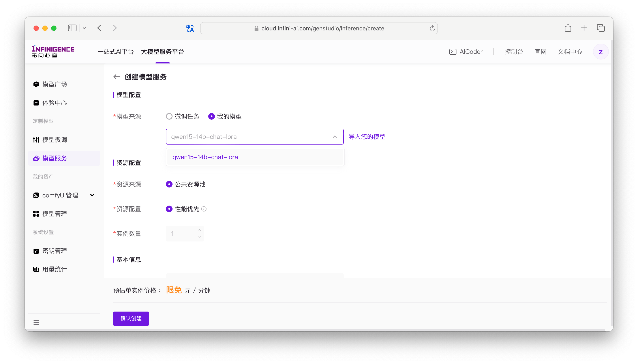Switch to 大模型服务平台 tab
Viewport: 638px width, 364px height.
pos(162,52)
